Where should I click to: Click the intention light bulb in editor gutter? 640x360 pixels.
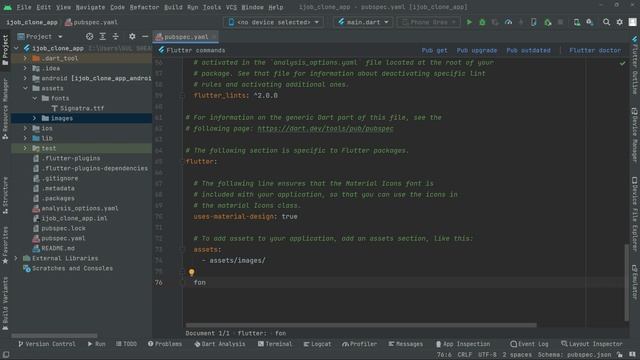click(191, 272)
